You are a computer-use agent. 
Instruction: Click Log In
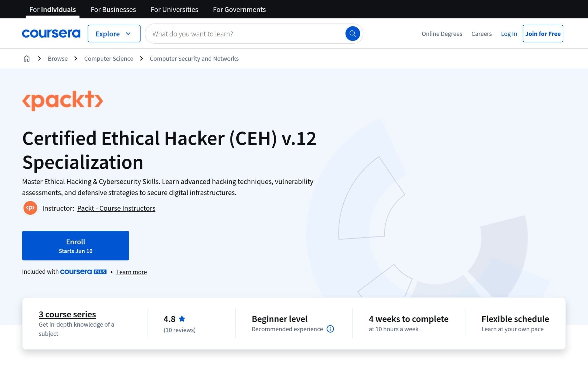coord(509,34)
